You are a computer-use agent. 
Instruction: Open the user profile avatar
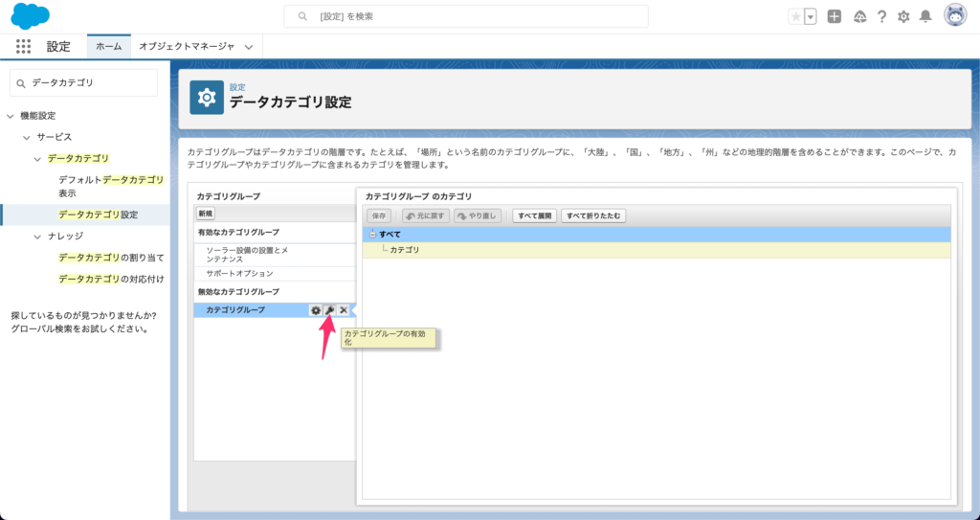coord(955,15)
